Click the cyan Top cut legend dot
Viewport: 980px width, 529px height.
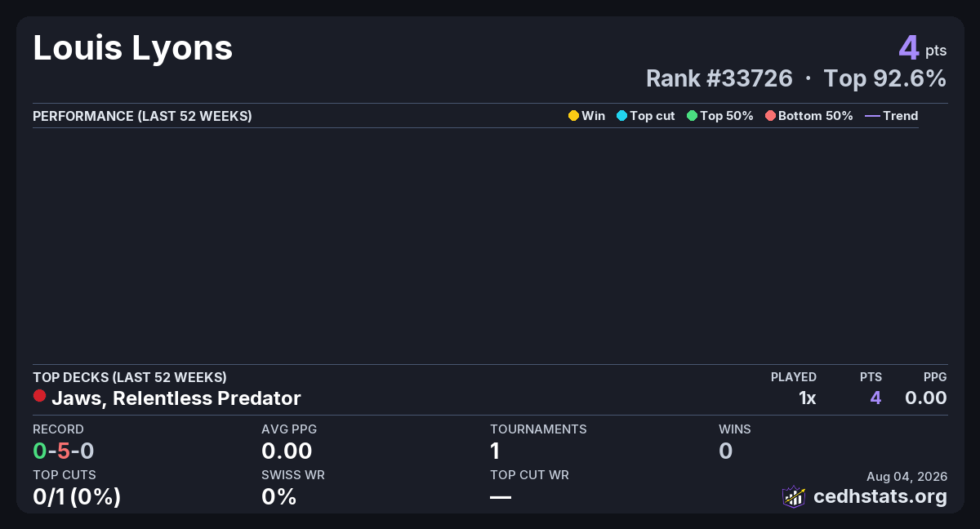pyautogui.click(x=621, y=116)
